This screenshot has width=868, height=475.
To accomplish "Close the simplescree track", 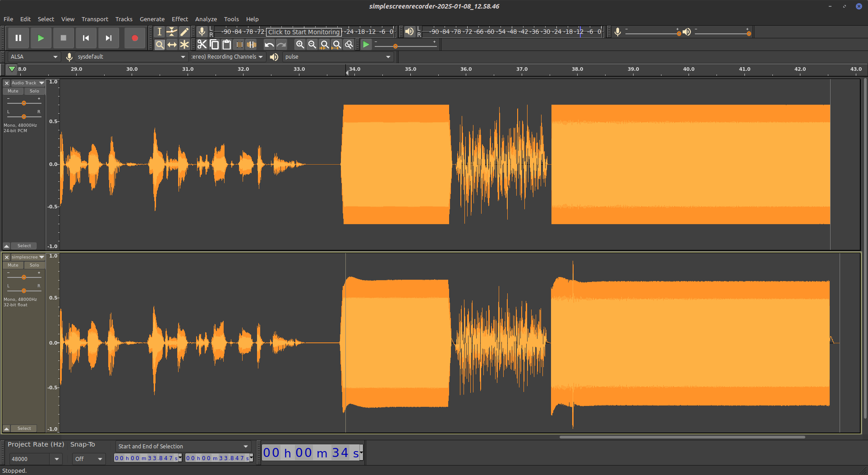I will (x=7, y=257).
